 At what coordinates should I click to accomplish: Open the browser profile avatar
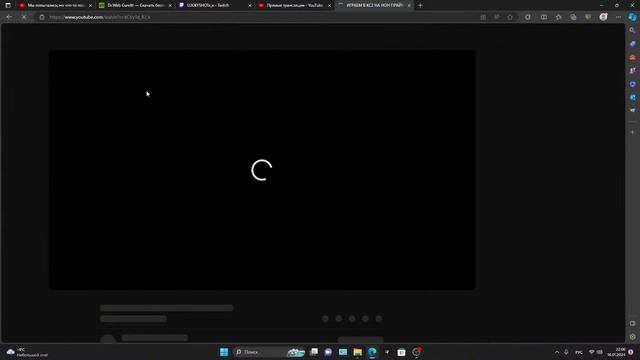coord(603,17)
